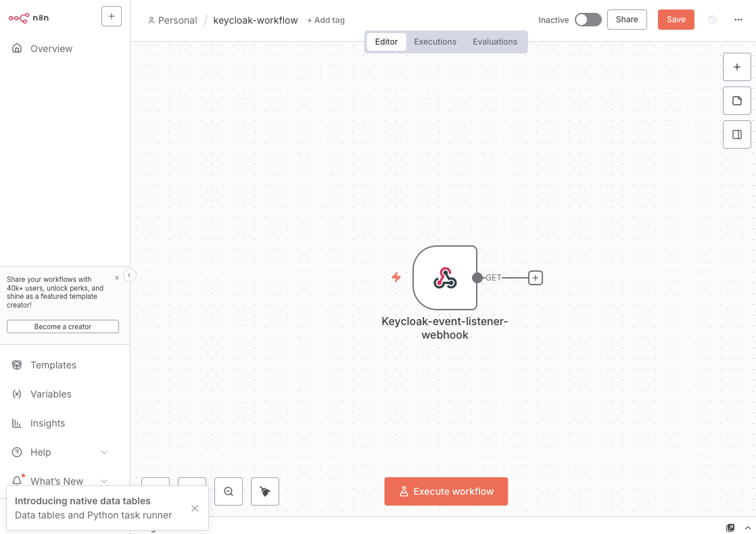The image size is (756, 534).
Task: Zoom out the workflow canvas
Action: [229, 491]
